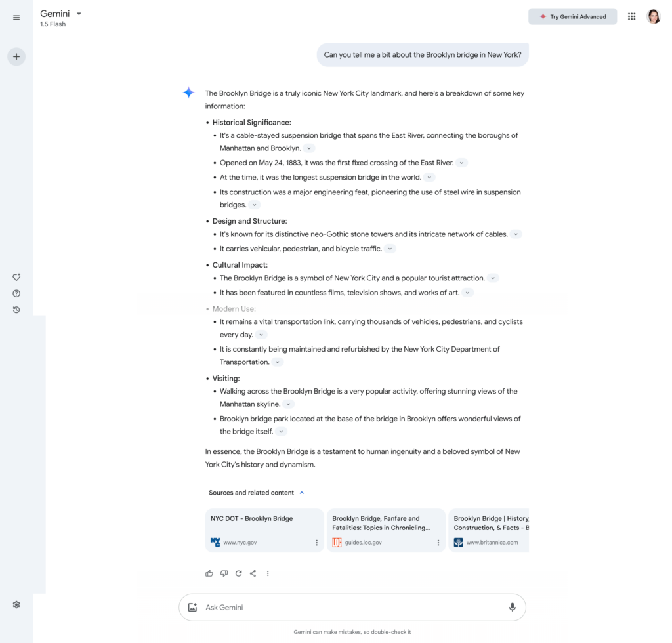The image size is (672, 643).
Task: Click 'Visiting:' heading
Action: click(x=226, y=379)
